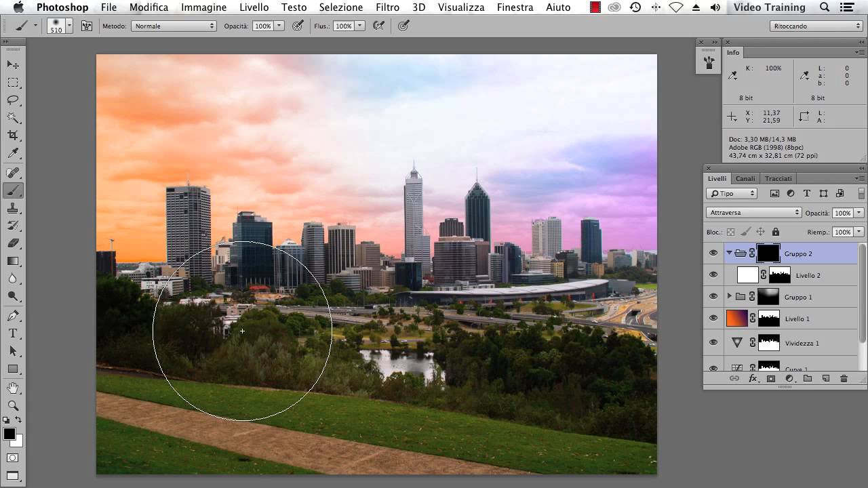The width and height of the screenshot is (868, 488).
Task: Select the Dodge tool
Action: click(x=13, y=296)
